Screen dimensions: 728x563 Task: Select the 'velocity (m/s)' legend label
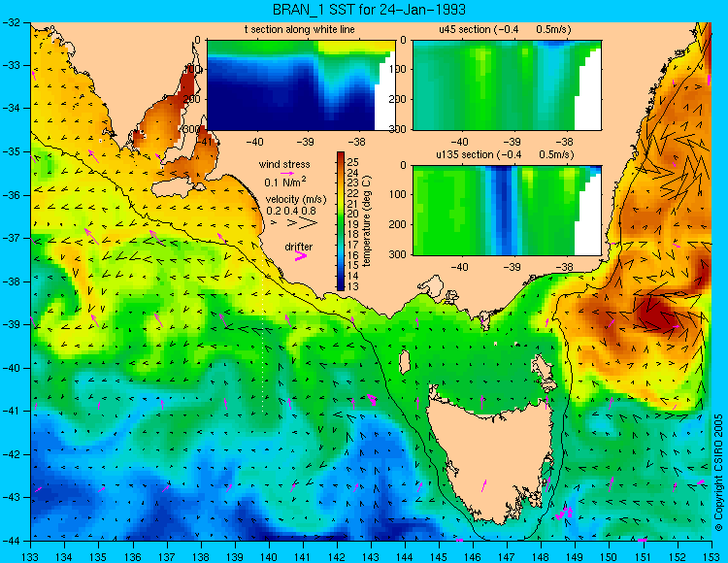296,199
